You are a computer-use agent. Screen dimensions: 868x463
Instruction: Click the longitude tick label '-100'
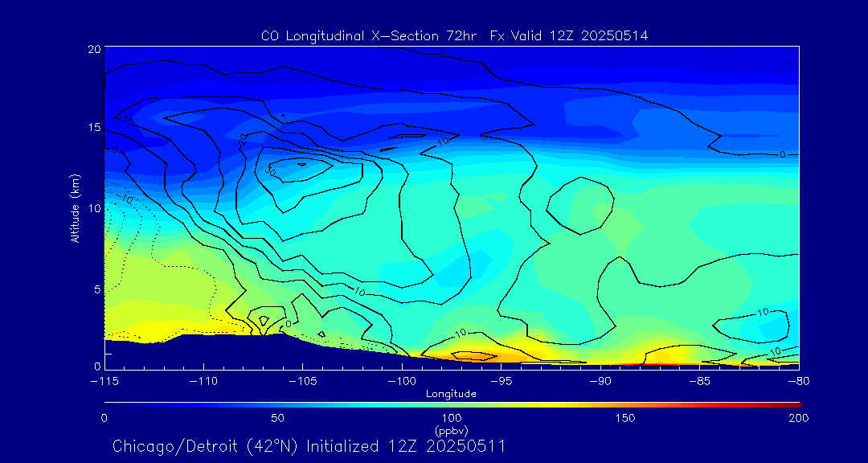[402, 382]
